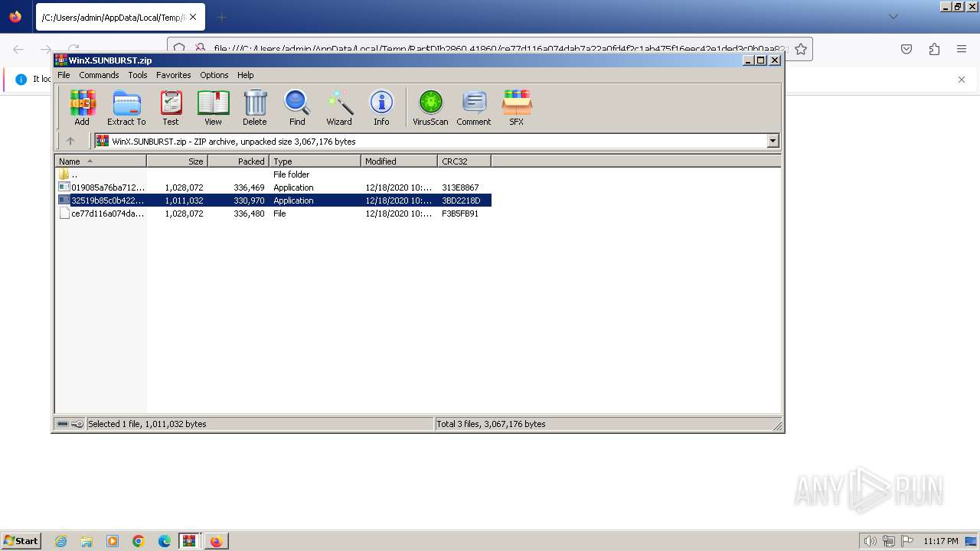Open the Favorites menu

tap(174, 75)
